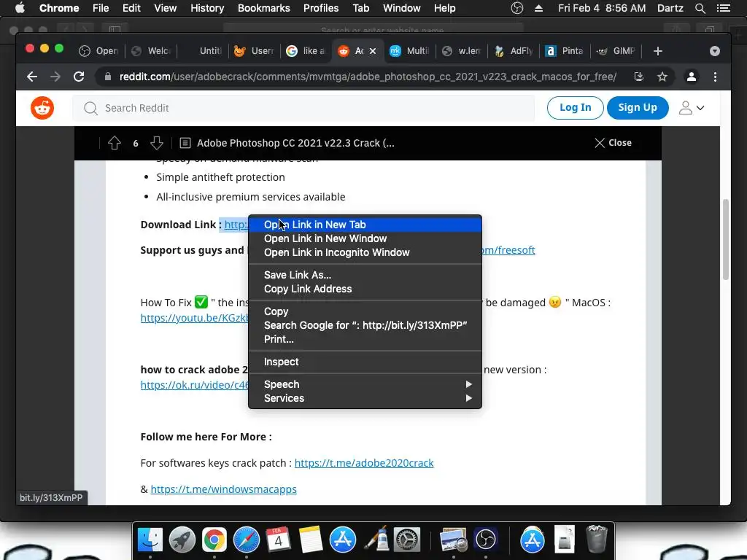Click the freesoft support link
Screen dimensions: 747x560
tap(508, 250)
